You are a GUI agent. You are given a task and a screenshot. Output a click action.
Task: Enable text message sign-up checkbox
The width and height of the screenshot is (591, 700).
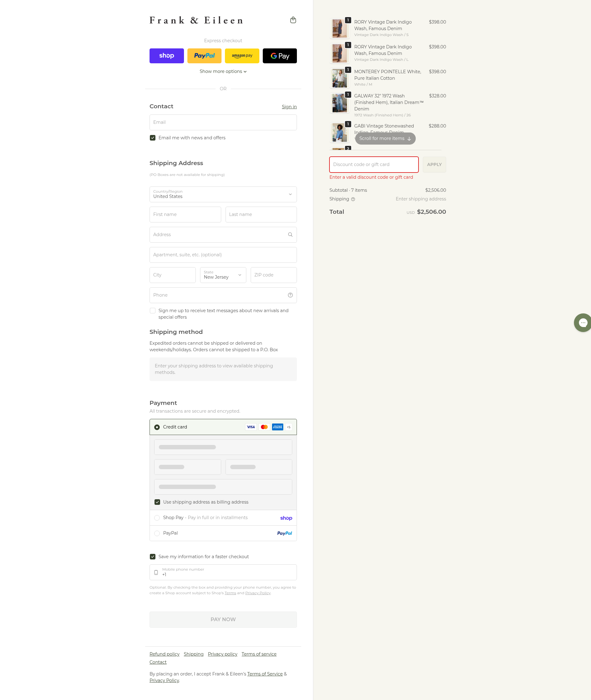153,311
